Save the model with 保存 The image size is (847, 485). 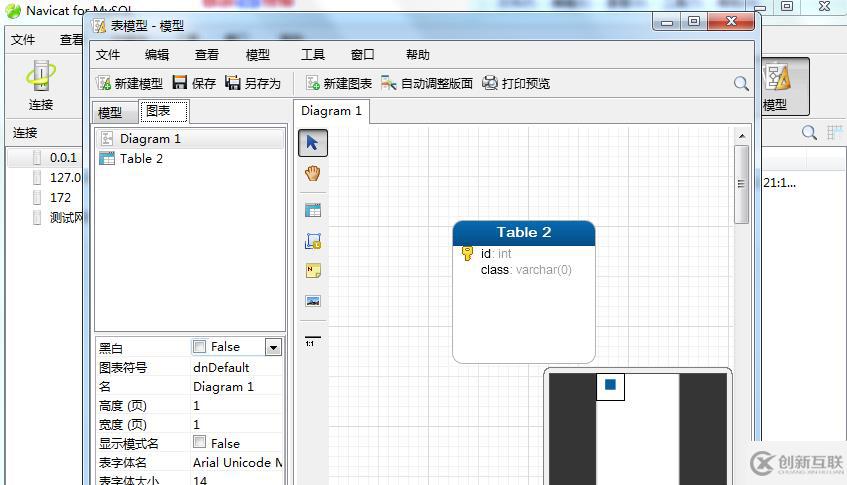(x=194, y=83)
